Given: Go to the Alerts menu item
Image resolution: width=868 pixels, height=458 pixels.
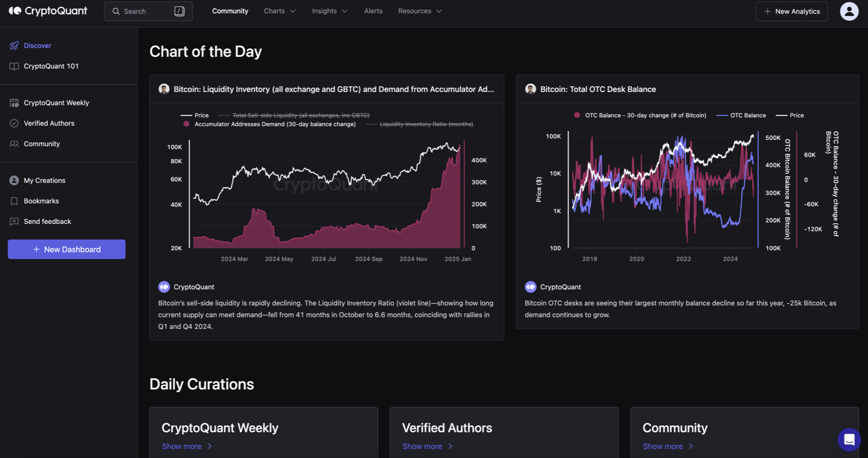Looking at the screenshot, I should (373, 11).
